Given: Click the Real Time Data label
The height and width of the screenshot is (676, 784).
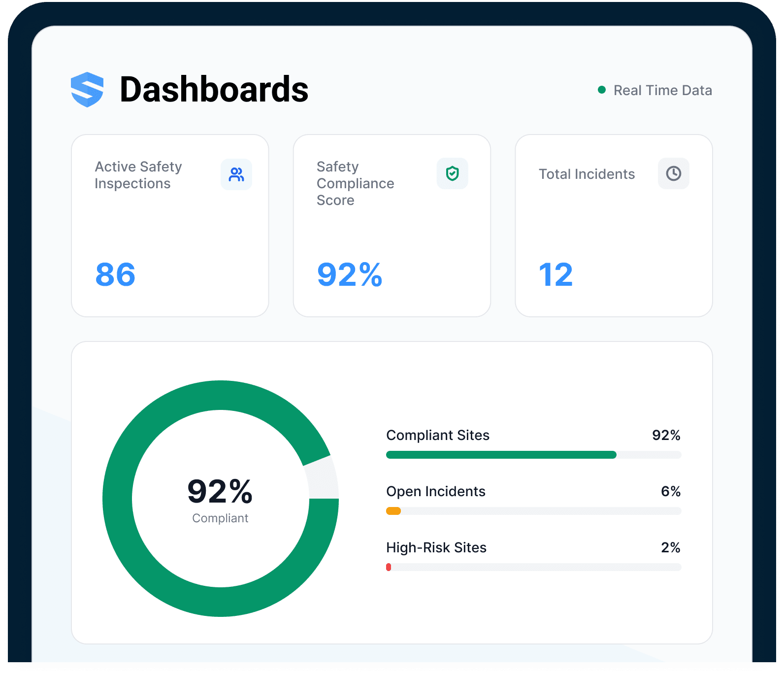Looking at the screenshot, I should click(x=663, y=90).
